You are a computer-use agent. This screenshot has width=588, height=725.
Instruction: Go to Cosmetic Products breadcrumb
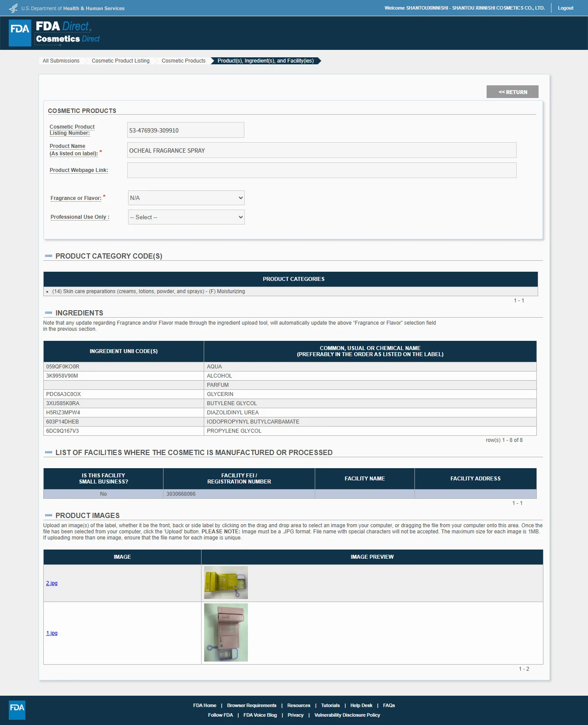184,61
